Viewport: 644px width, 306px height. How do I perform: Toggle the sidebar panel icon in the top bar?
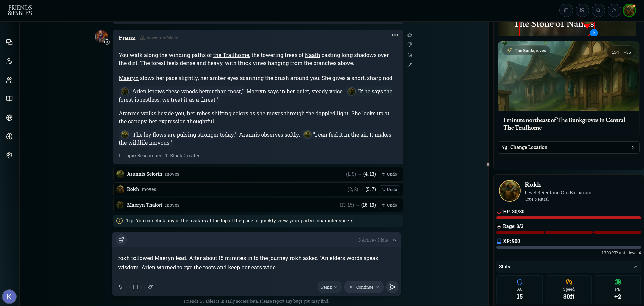coord(566,10)
